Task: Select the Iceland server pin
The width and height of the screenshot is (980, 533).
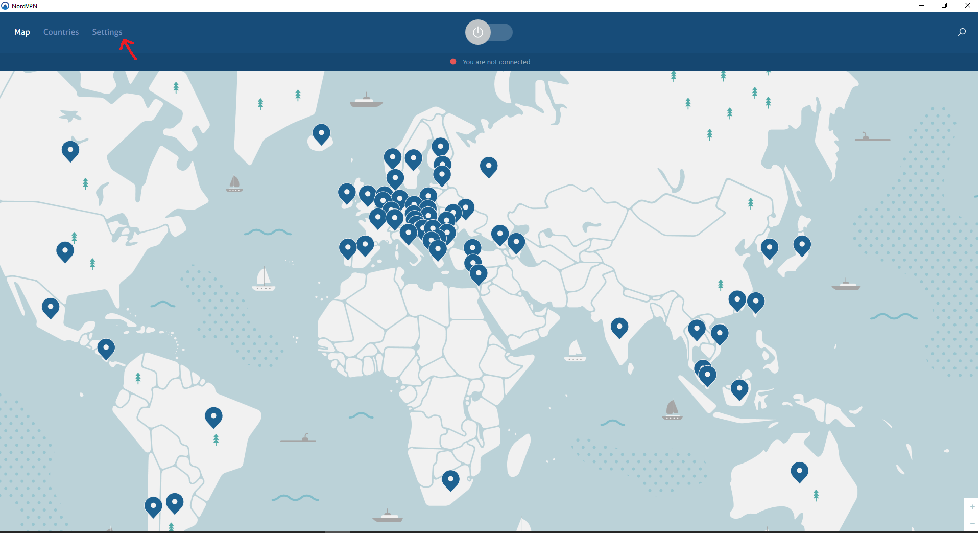Action: coord(321,134)
